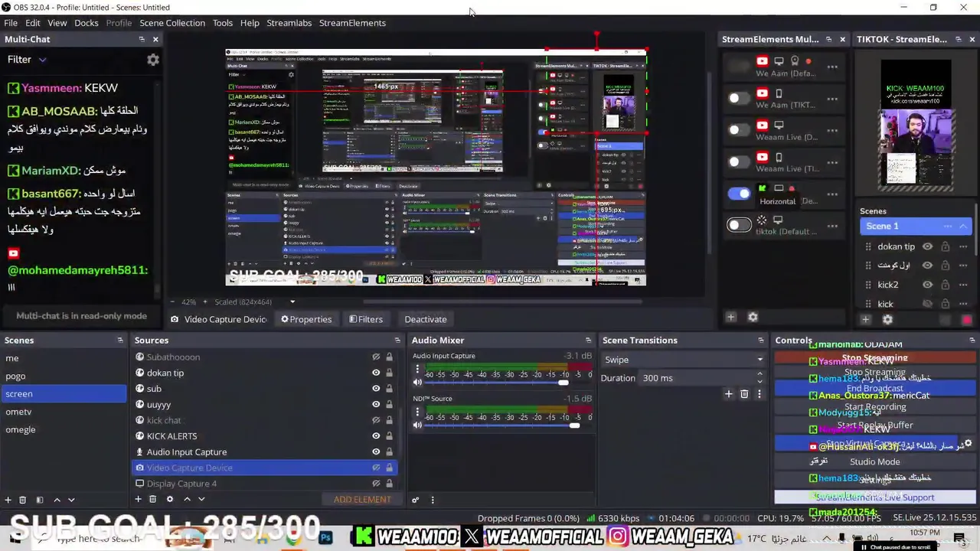The image size is (980, 551).
Task: Move source down in Sources toolbar
Action: pos(201,499)
